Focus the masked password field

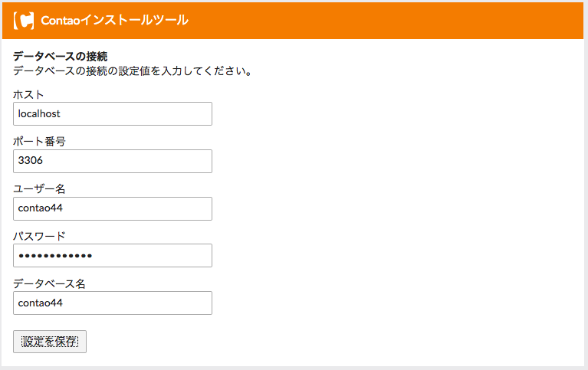tap(113, 256)
